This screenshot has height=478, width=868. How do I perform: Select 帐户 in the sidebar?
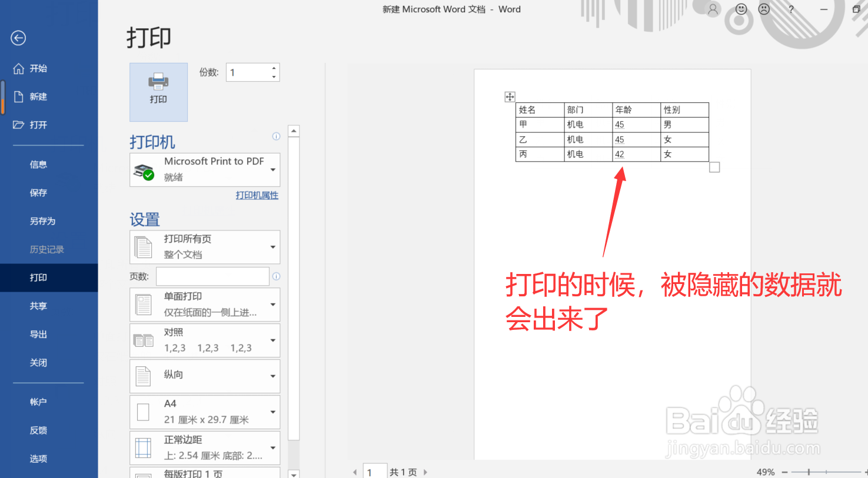[49, 402]
